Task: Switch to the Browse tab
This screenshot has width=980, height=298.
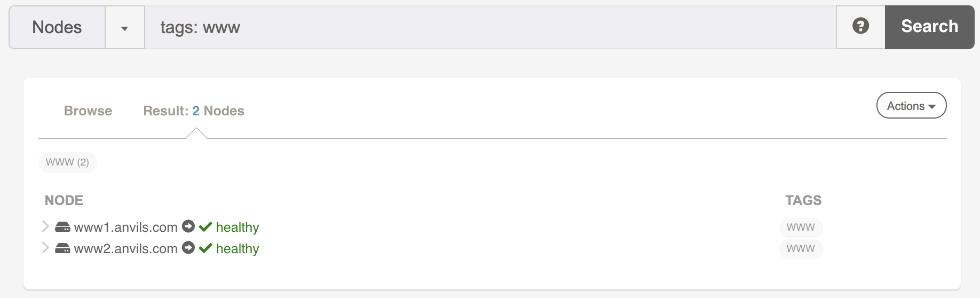Action: pyautogui.click(x=88, y=111)
